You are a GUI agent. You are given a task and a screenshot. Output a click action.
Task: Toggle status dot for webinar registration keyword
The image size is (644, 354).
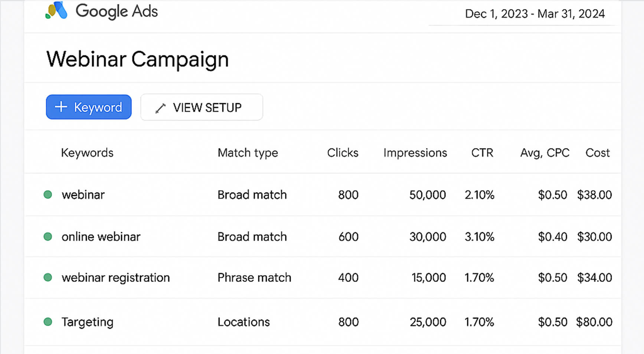[48, 277]
